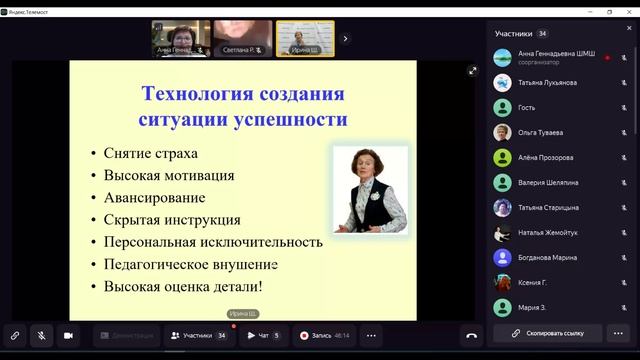Hang up the call
640x360 pixels.
tap(471, 336)
